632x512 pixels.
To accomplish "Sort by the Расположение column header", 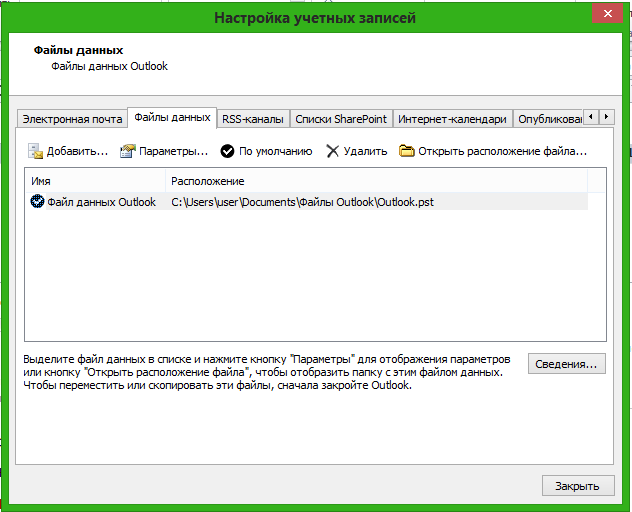I will 376,181.
